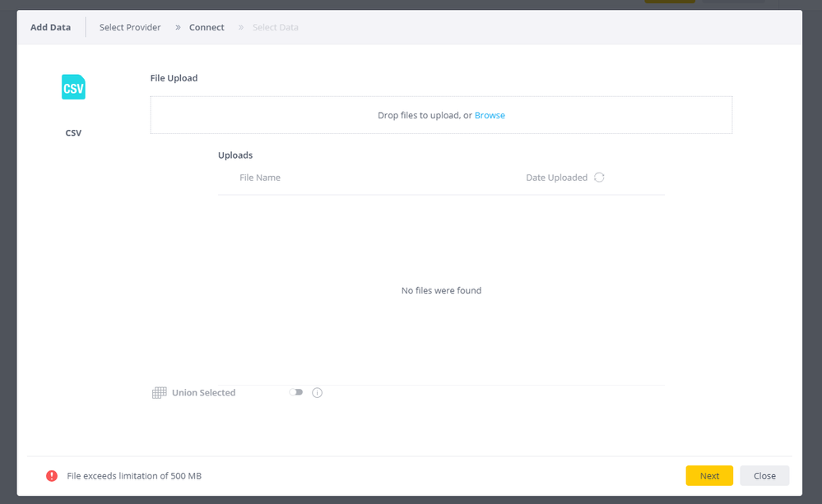This screenshot has width=822, height=504.
Task: Refresh the uploads list
Action: [599, 178]
